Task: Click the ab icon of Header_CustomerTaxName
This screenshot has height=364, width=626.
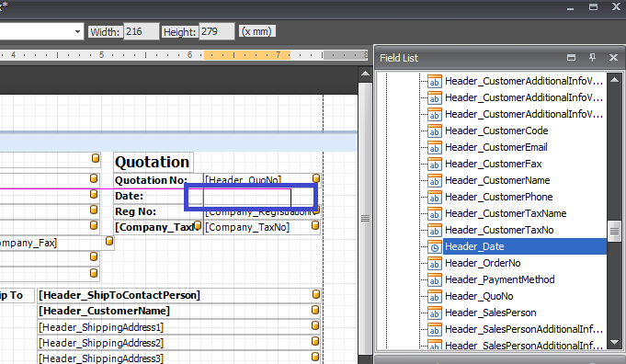Action: pyautogui.click(x=435, y=214)
